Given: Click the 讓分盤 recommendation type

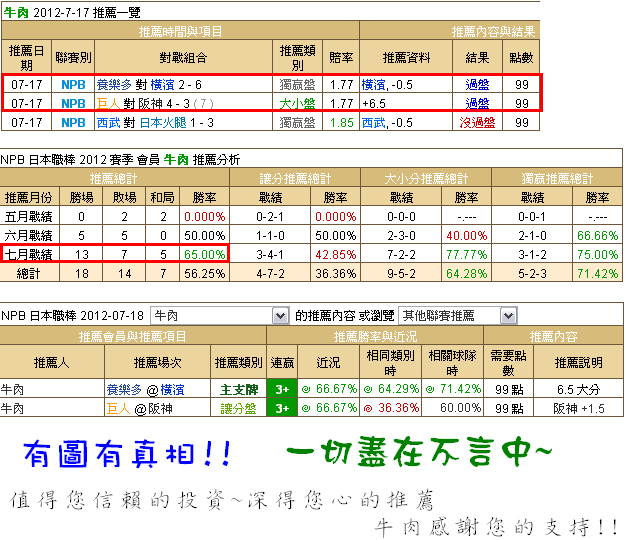Looking at the screenshot, I should tap(239, 409).
